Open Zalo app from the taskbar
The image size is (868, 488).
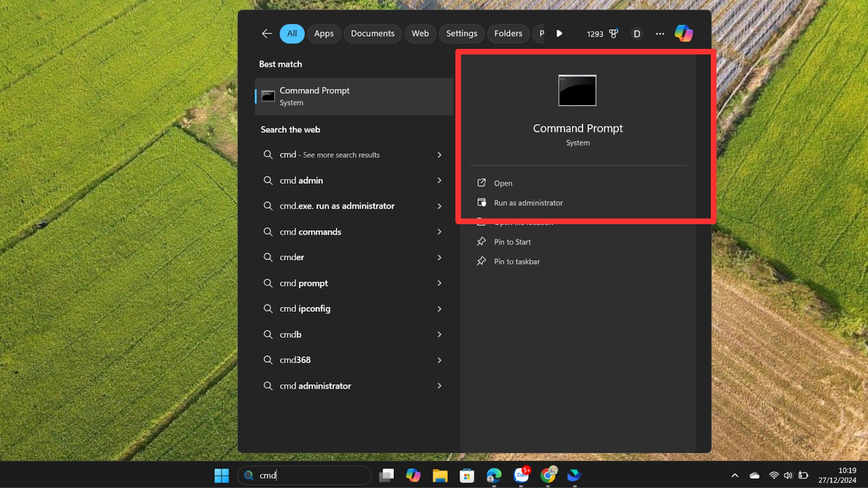pos(521,475)
